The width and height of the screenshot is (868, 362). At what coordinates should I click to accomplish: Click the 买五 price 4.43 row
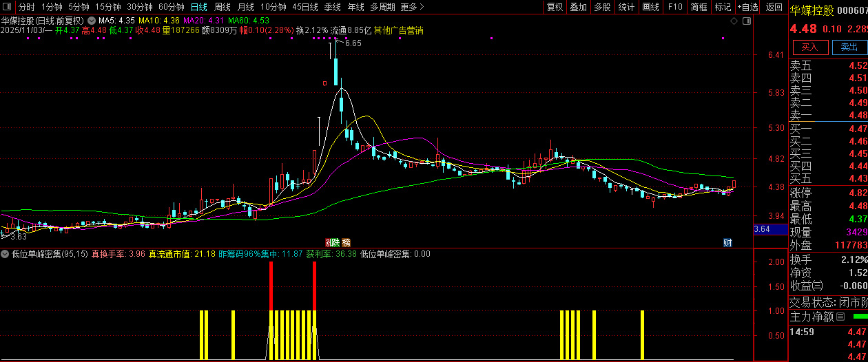pyautogui.click(x=828, y=178)
